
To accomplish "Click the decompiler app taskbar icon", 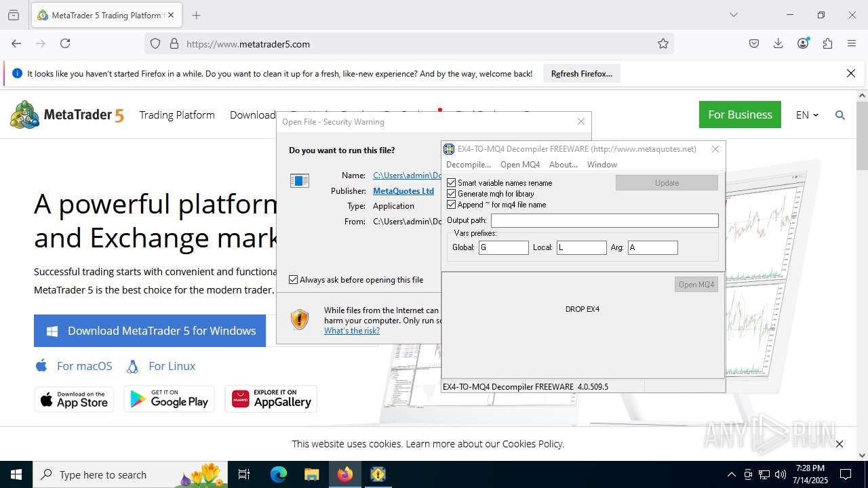I will click(x=378, y=474).
